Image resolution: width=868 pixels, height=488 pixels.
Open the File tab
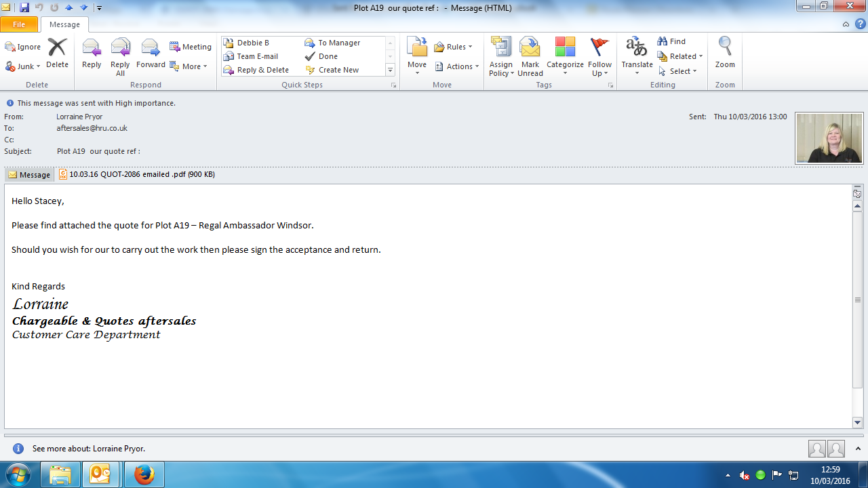pyautogui.click(x=19, y=24)
